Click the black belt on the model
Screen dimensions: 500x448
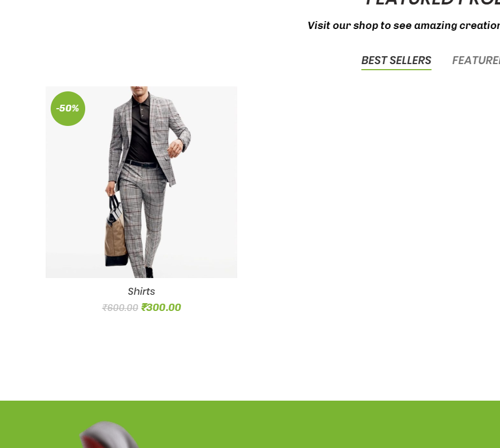tap(142, 164)
